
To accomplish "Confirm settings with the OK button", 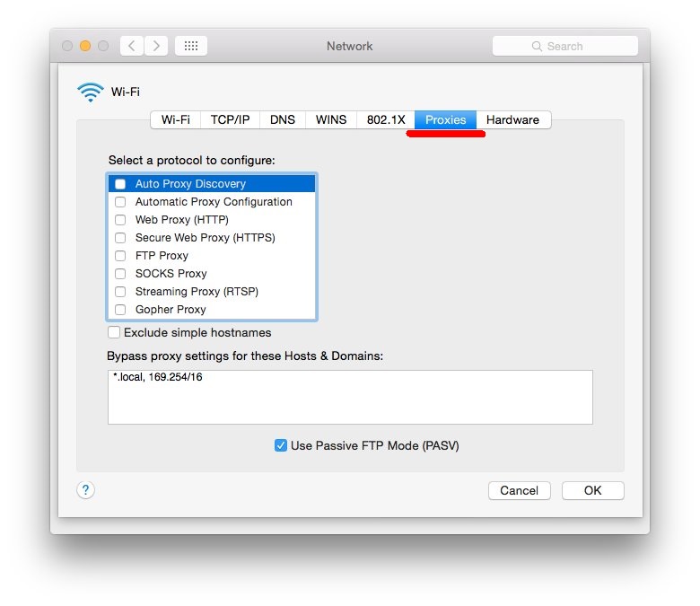I will [x=593, y=490].
